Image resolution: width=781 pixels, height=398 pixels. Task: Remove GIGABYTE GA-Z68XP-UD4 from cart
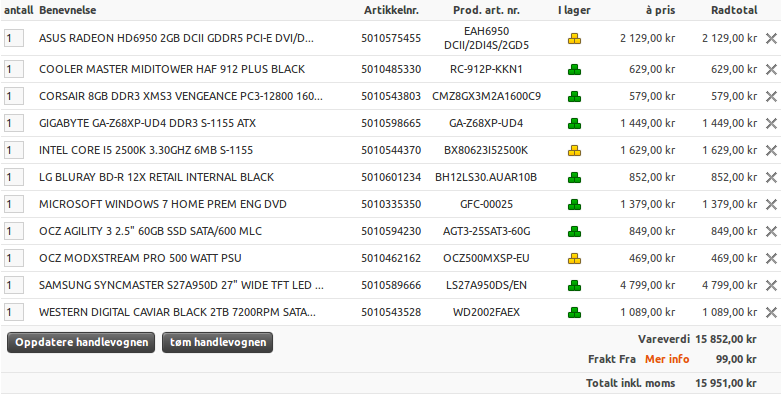(x=771, y=123)
